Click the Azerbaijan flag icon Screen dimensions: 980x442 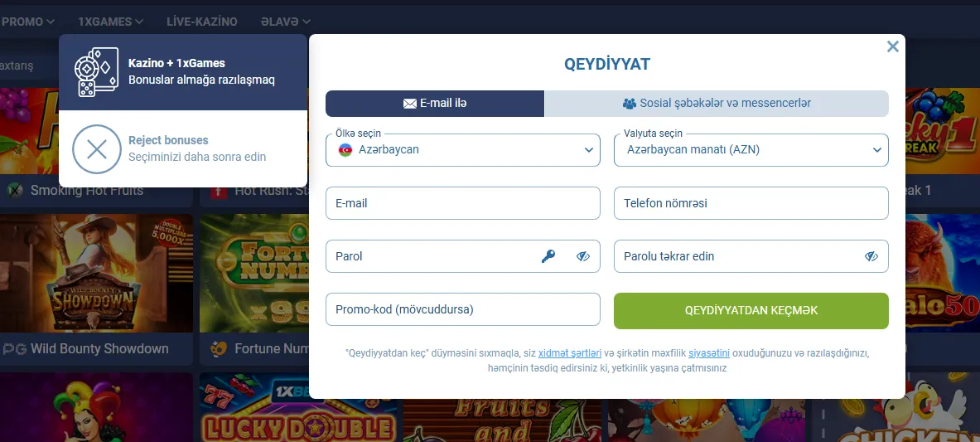(345, 150)
